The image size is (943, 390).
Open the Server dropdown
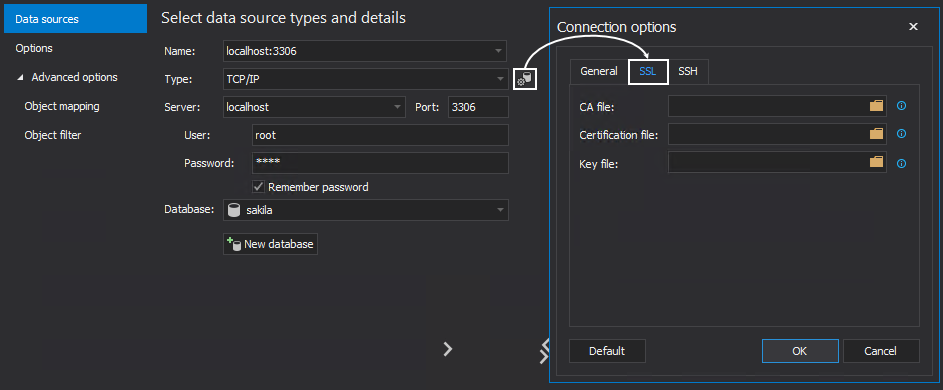click(x=397, y=107)
